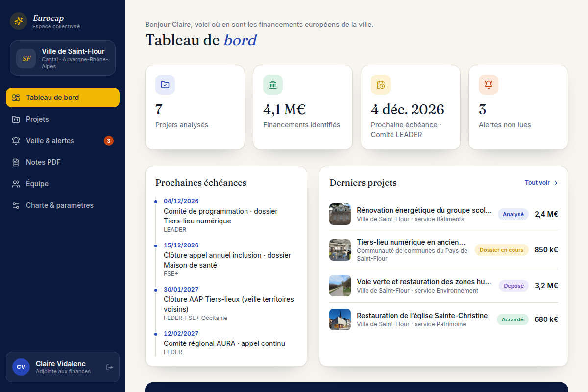Click the Accordé status badge
The height and width of the screenshot is (392, 588).
(x=513, y=319)
